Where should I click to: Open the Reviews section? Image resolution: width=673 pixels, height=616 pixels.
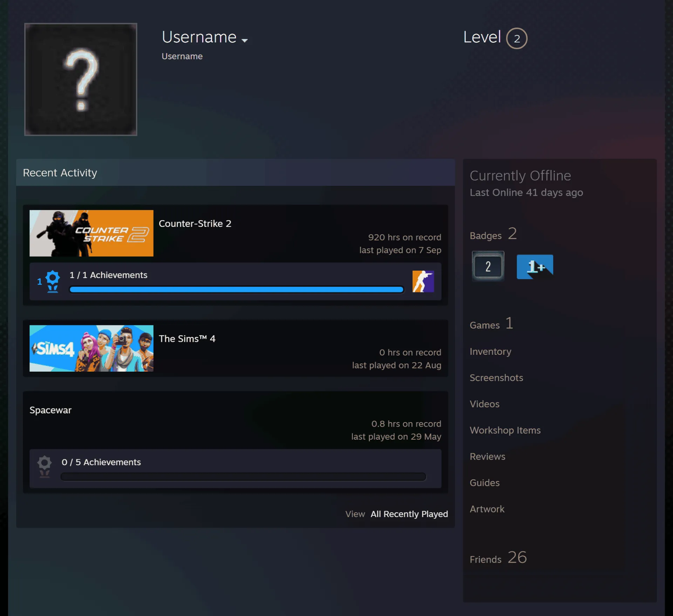pyautogui.click(x=488, y=456)
